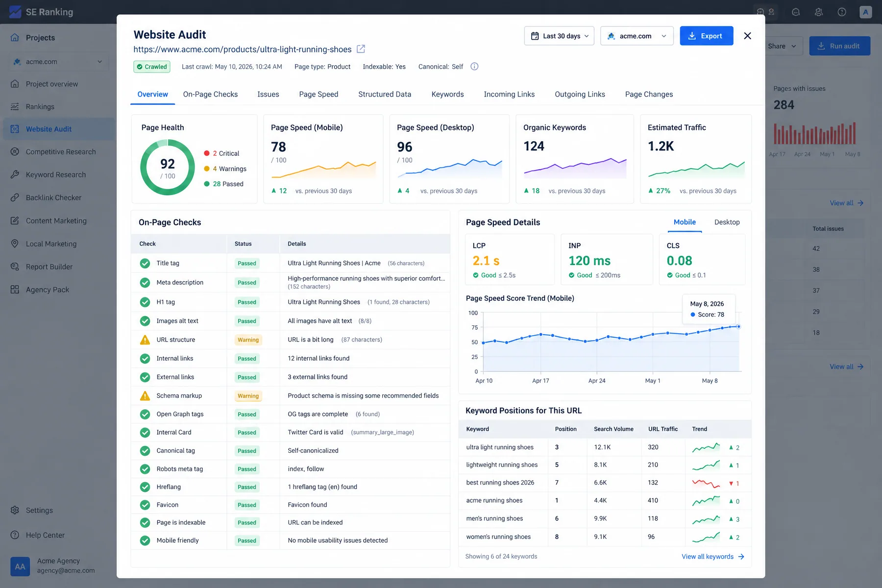Click the Agency Pack grid icon
The height and width of the screenshot is (588, 882).
[15, 290]
